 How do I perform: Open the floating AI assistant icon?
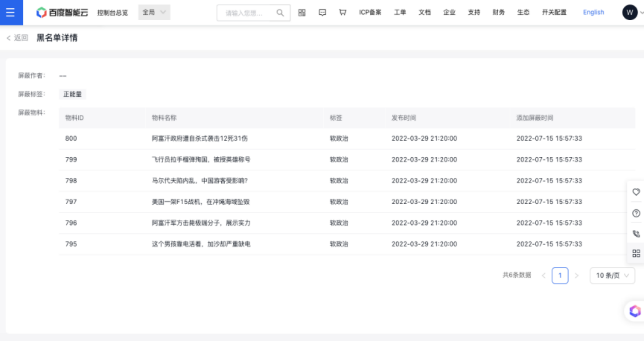[635, 311]
